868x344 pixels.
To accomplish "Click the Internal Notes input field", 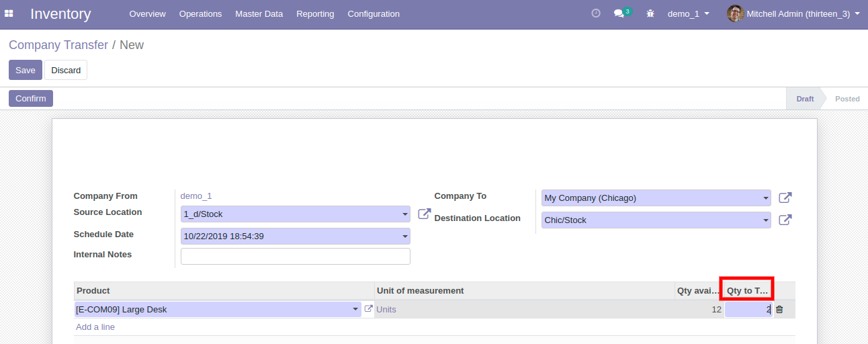I will 295,256.
